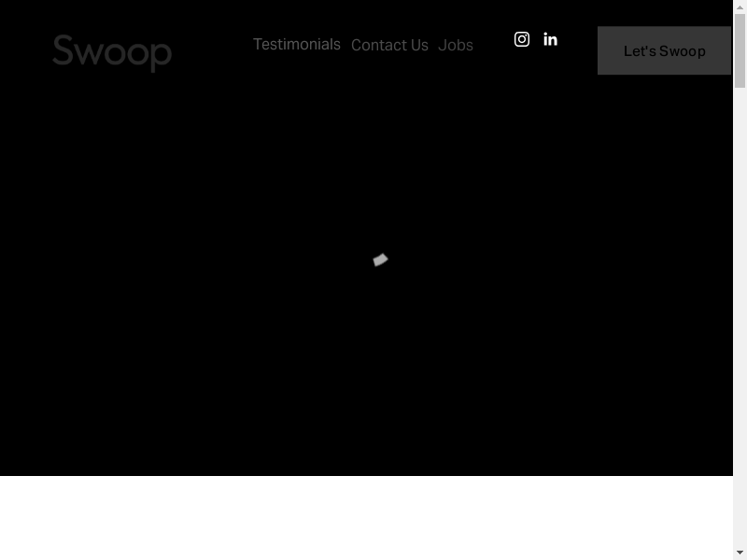Click the black hero background area

[187, 280]
